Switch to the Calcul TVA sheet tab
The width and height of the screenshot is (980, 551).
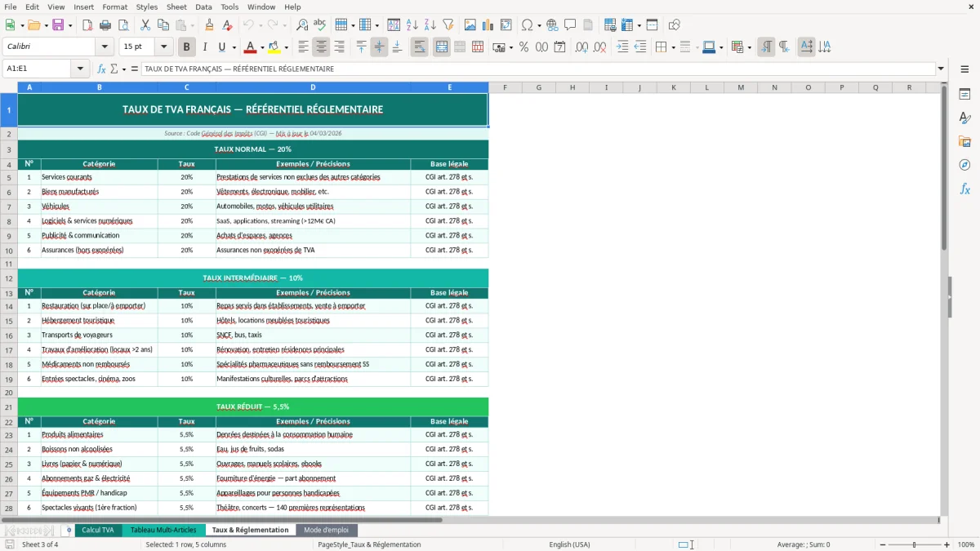(x=98, y=530)
